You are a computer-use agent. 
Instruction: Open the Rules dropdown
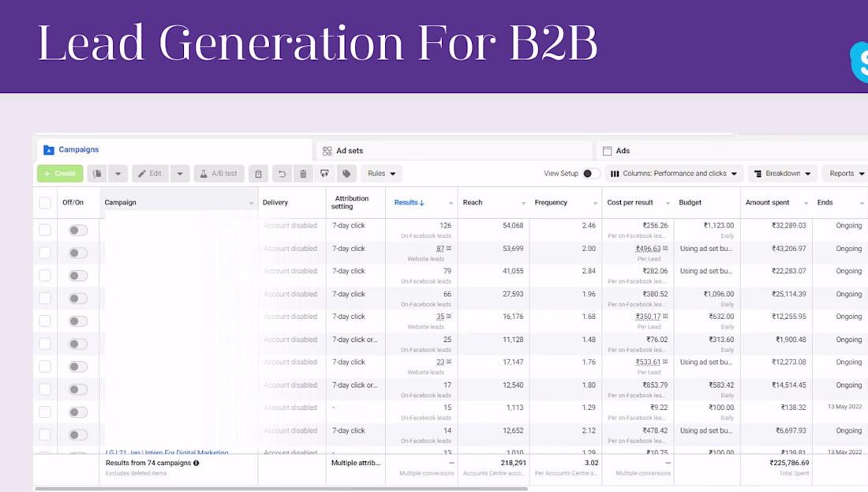(381, 174)
